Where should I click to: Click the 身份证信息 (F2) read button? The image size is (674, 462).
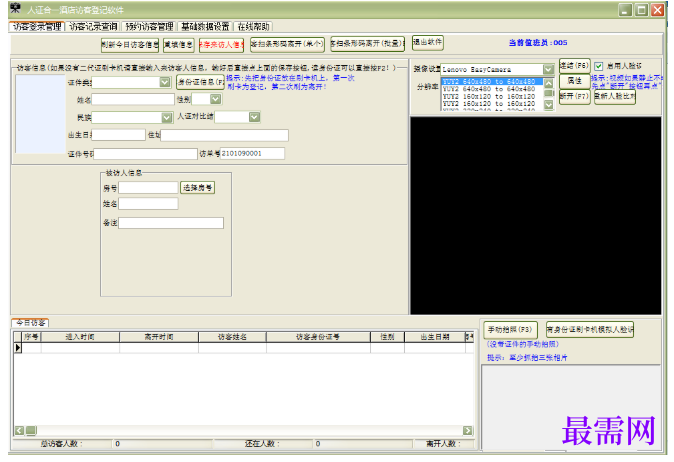click(200, 82)
